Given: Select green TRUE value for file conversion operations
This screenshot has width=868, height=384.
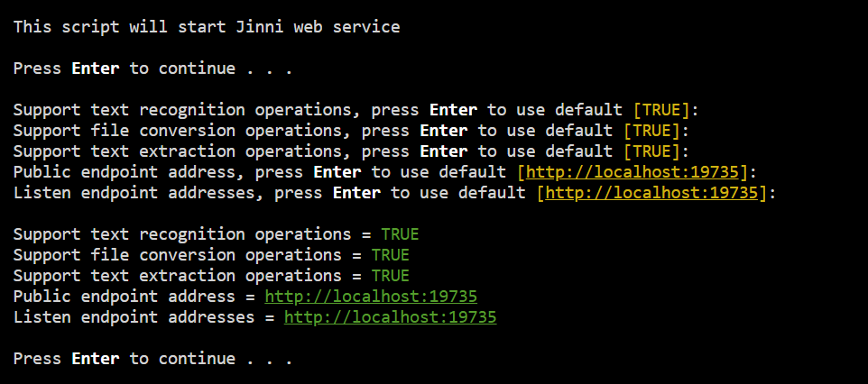Looking at the screenshot, I should 390,255.
